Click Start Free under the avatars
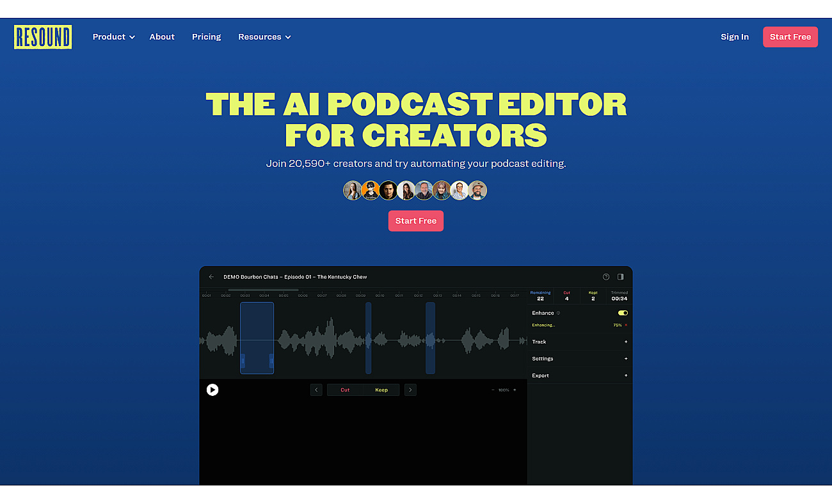The width and height of the screenshot is (832, 504). [416, 221]
